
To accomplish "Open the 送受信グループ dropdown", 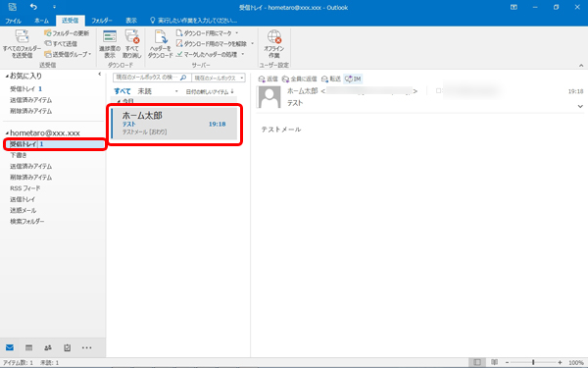I will tap(68, 54).
